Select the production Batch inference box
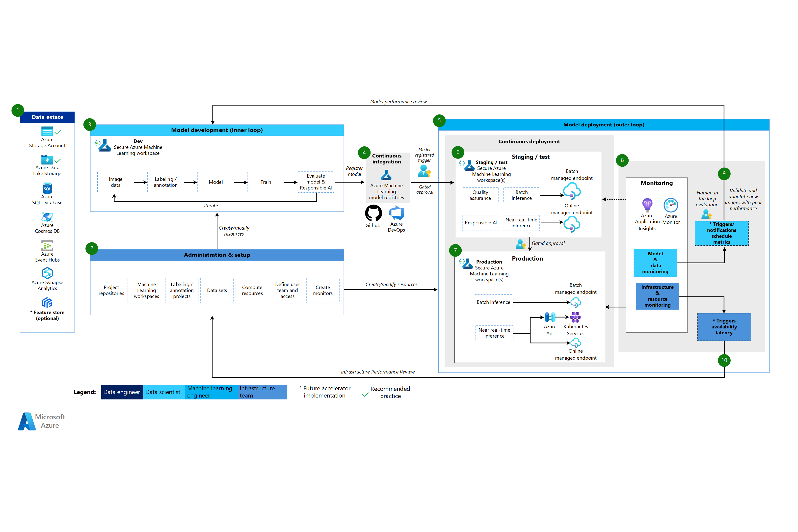The width and height of the screenshot is (798, 532). click(x=493, y=302)
